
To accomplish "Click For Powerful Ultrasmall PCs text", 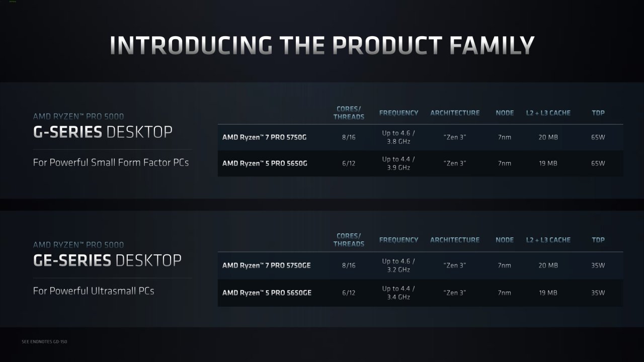I will pos(94,291).
